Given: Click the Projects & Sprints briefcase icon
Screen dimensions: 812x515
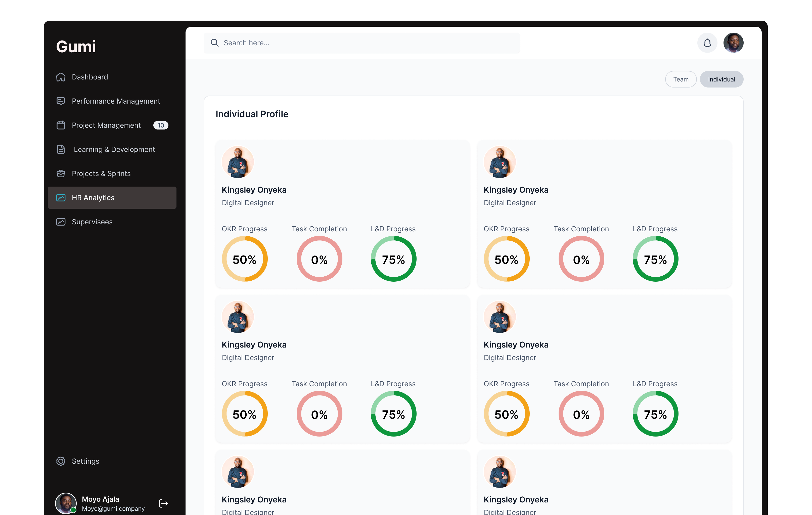Looking at the screenshot, I should point(61,173).
